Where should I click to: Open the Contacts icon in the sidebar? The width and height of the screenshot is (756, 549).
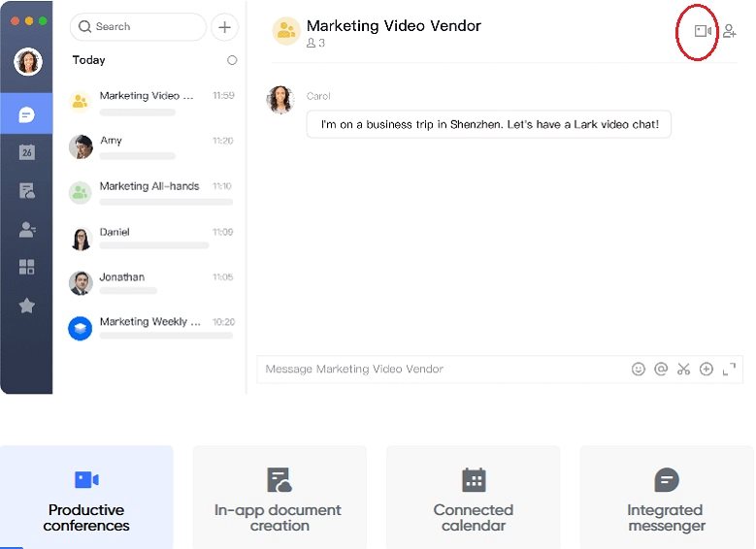27,230
